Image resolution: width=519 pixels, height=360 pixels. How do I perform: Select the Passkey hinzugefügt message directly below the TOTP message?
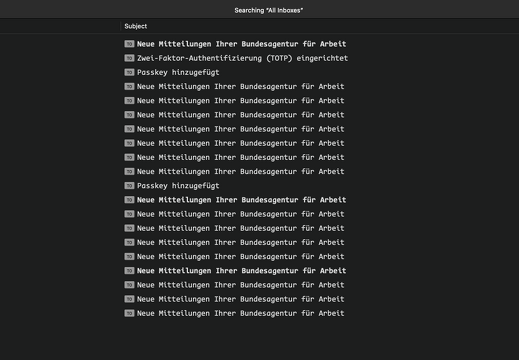point(178,72)
